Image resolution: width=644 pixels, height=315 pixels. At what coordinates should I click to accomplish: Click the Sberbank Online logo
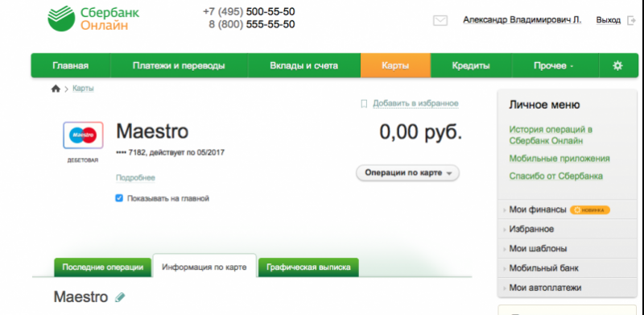[93, 19]
